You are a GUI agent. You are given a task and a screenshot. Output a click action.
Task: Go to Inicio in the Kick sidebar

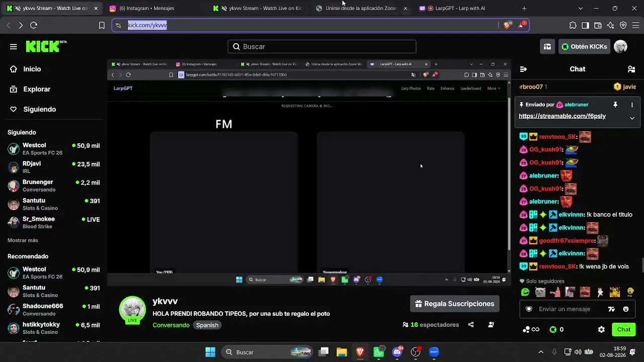(32, 69)
